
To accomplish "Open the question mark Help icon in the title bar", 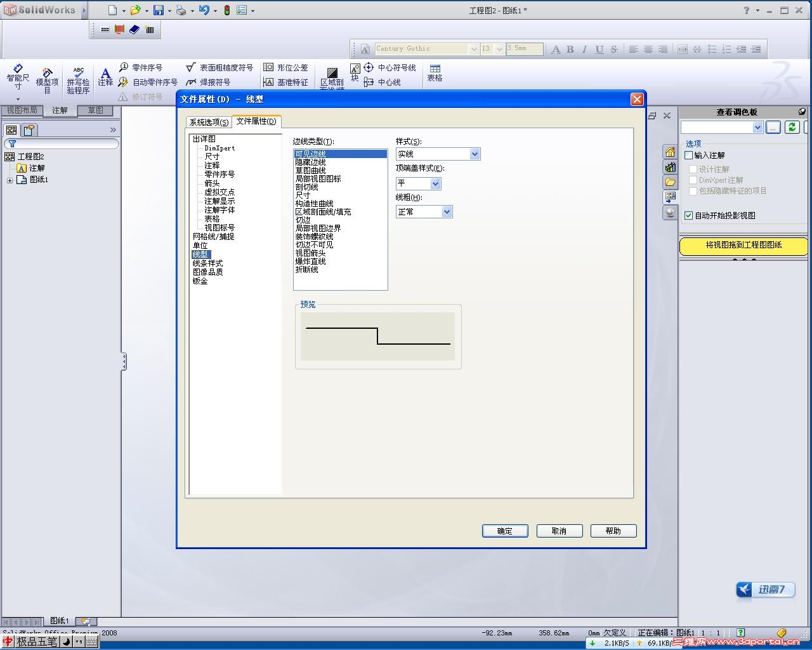I will tap(747, 10).
